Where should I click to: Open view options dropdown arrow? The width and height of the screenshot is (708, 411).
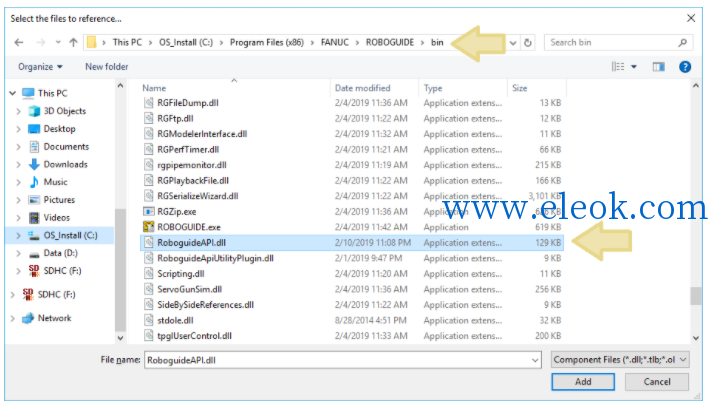click(634, 67)
